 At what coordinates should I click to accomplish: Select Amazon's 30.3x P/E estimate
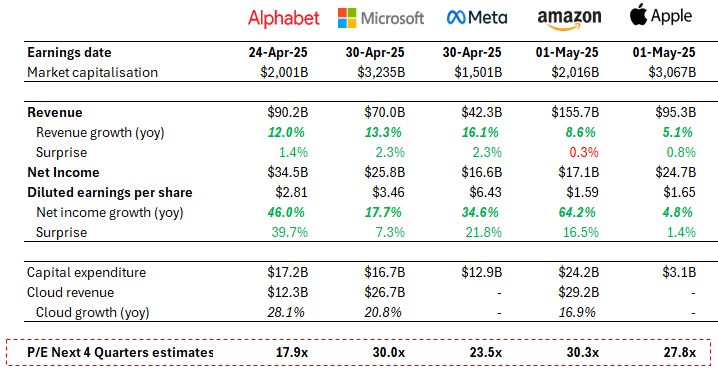[582, 352]
